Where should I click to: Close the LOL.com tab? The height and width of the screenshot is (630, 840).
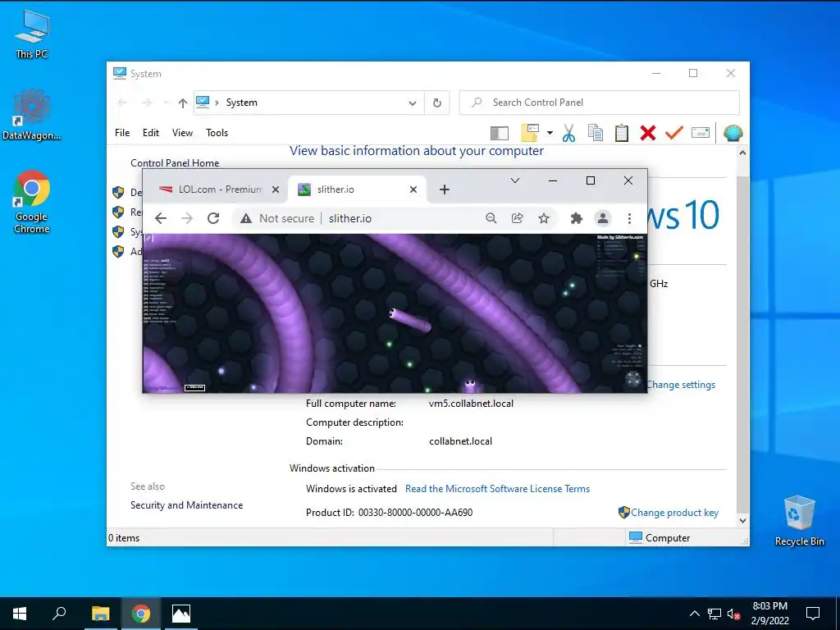276,189
